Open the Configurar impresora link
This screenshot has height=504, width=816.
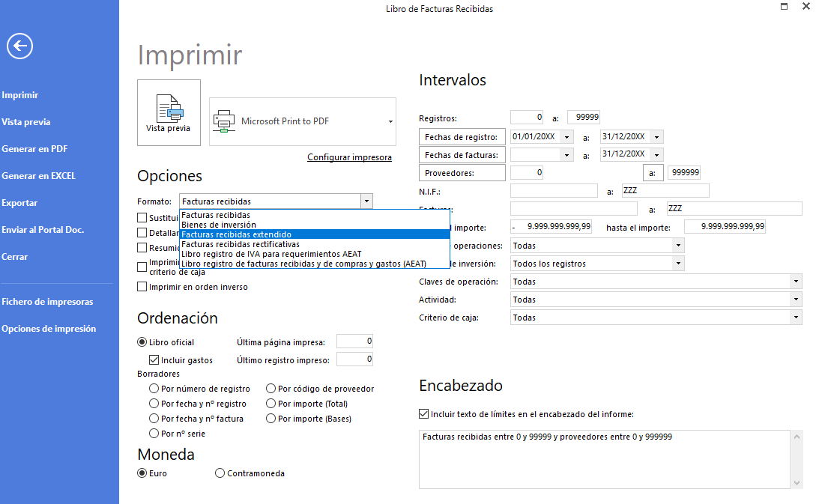(349, 157)
